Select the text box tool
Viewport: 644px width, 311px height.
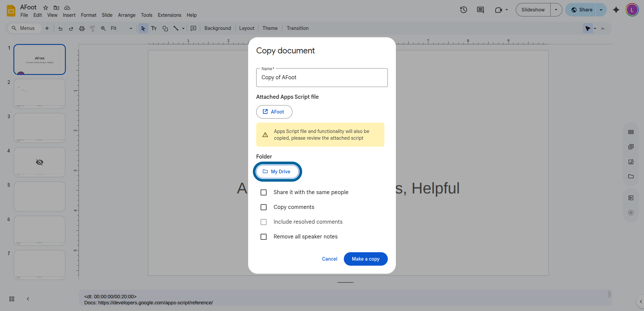154,29
